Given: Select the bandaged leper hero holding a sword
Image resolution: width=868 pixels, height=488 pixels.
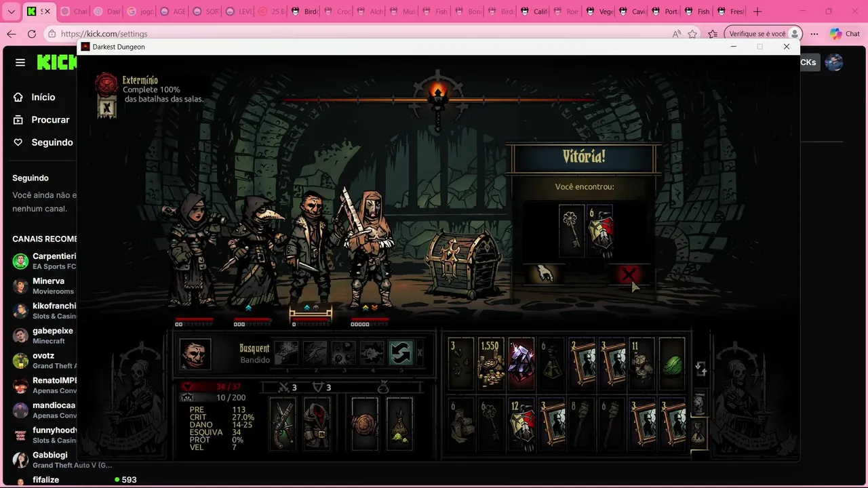Looking at the screenshot, I should click(367, 249).
